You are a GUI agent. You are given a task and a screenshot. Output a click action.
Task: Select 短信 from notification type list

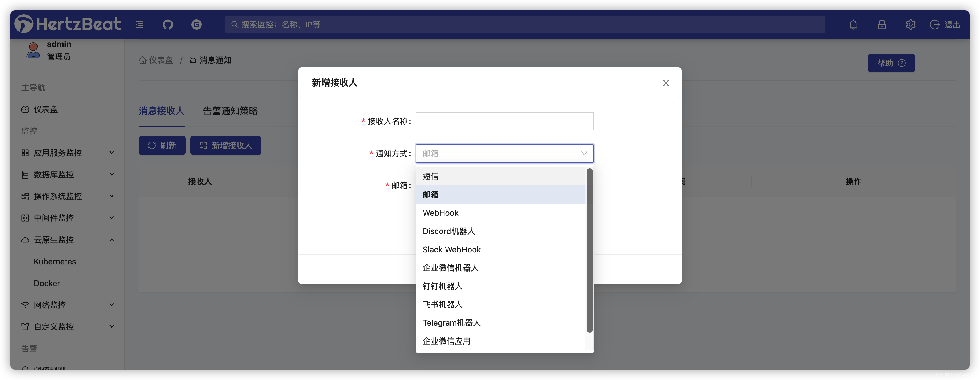(431, 176)
